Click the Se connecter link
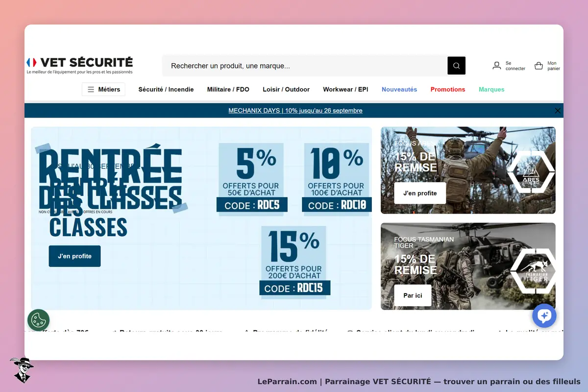 click(515, 66)
